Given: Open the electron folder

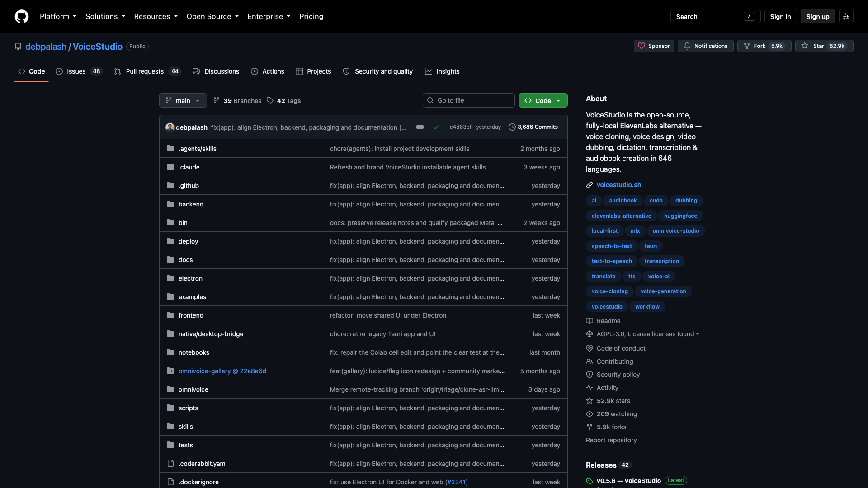Looking at the screenshot, I should [190, 278].
